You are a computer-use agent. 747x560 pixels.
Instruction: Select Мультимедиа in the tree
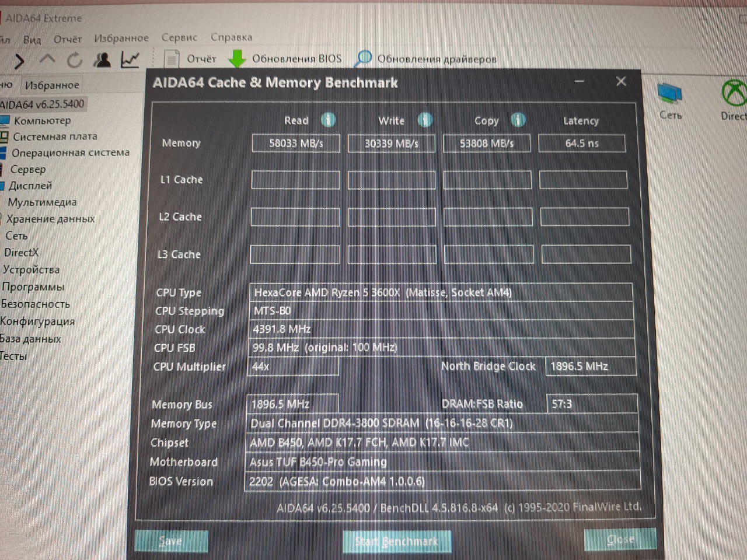coord(42,202)
